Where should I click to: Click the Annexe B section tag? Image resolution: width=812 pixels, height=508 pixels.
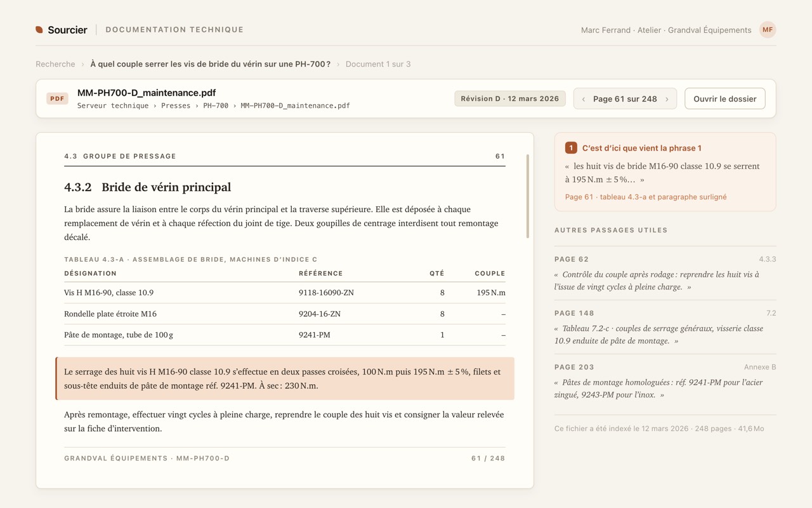click(760, 367)
